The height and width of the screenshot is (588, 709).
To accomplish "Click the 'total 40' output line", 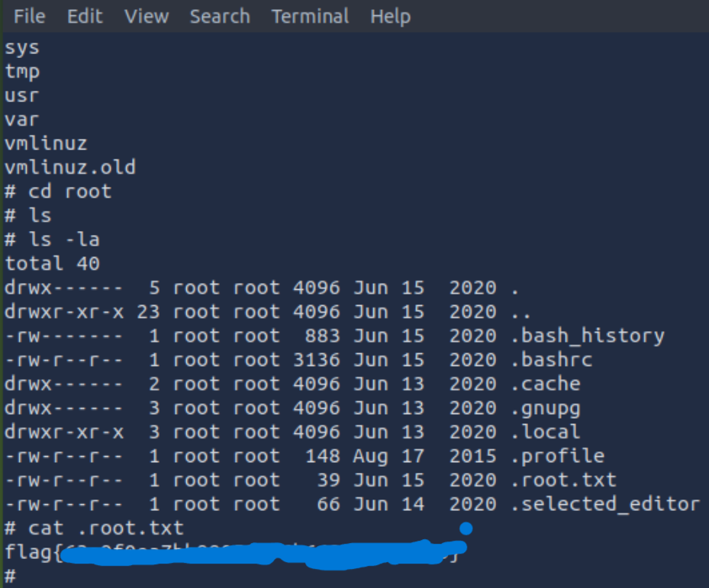I will (52, 263).
